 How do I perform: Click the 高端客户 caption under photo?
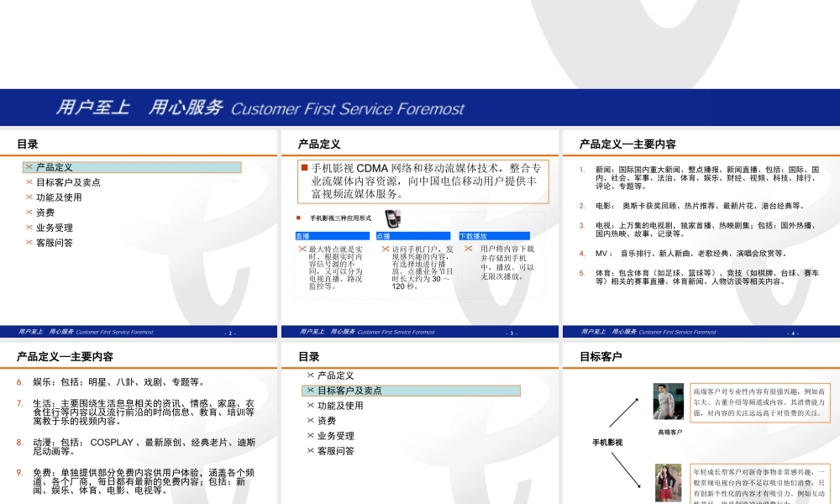click(x=669, y=433)
